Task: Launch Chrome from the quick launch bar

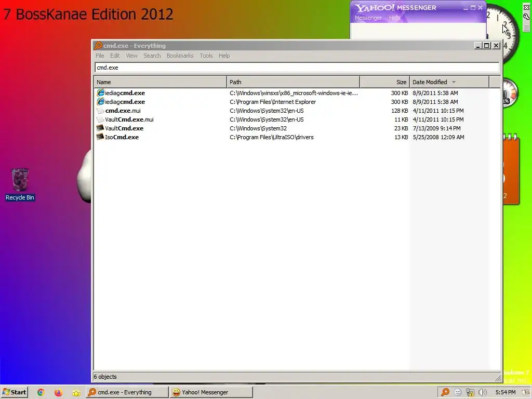Action: pos(41,392)
